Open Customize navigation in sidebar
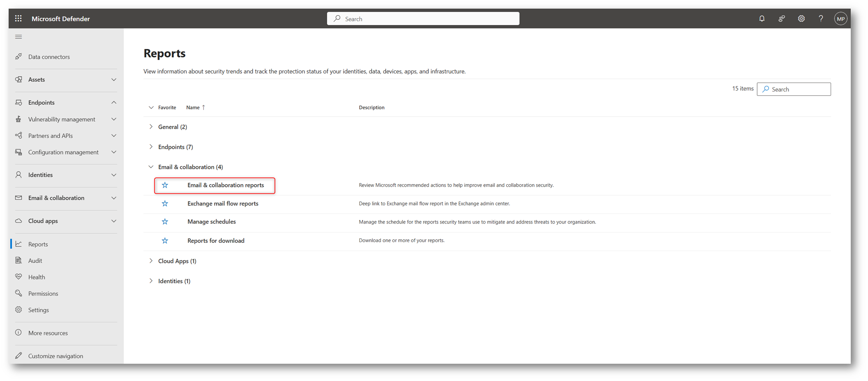 pos(55,356)
